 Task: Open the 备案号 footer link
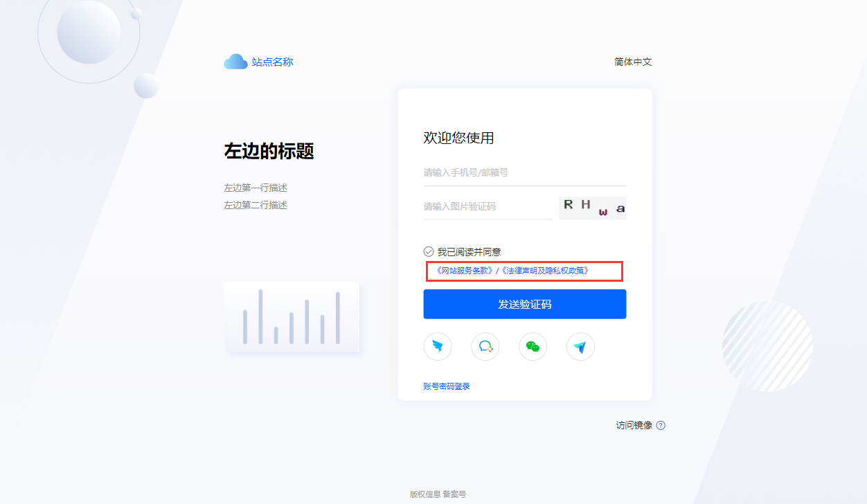coord(455,494)
